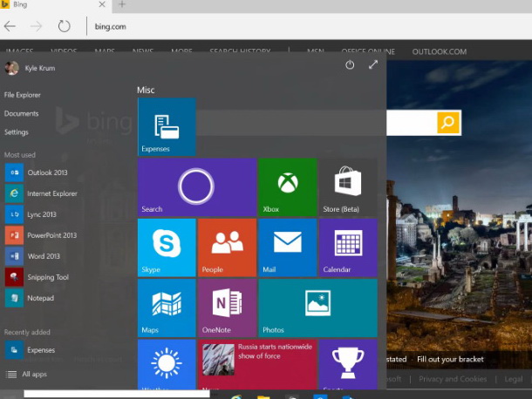Expand Start menu to full screen
The image size is (532, 399).
coord(373,64)
